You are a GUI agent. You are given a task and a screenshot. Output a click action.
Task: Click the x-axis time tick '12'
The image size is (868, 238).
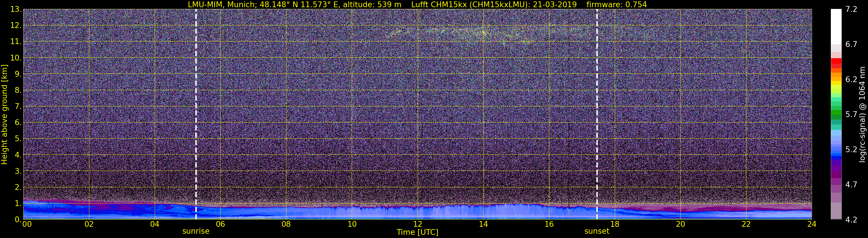(417, 224)
